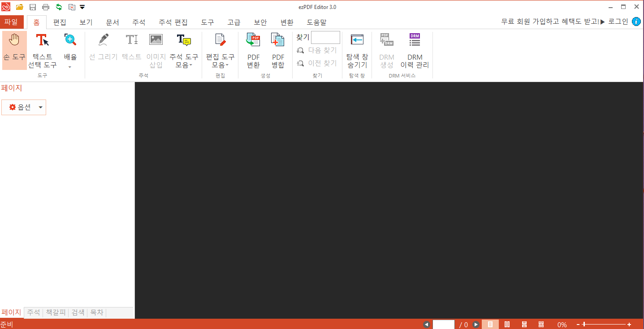This screenshot has width=644, height=329.
Task: Switch to the 편집 ribbon tab
Action: coord(60,22)
